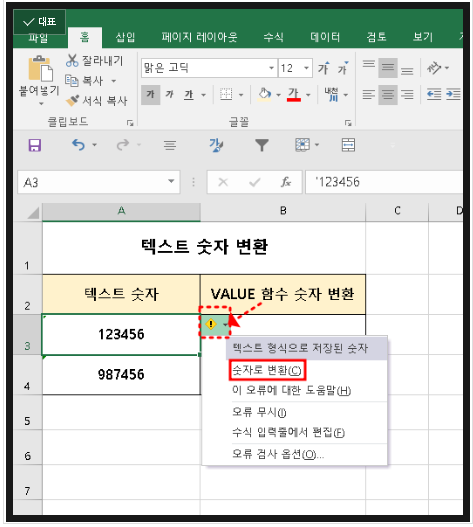Open paste options dropdown arrow below 붙여넣기
This screenshot has width=473, height=527.
point(41,104)
